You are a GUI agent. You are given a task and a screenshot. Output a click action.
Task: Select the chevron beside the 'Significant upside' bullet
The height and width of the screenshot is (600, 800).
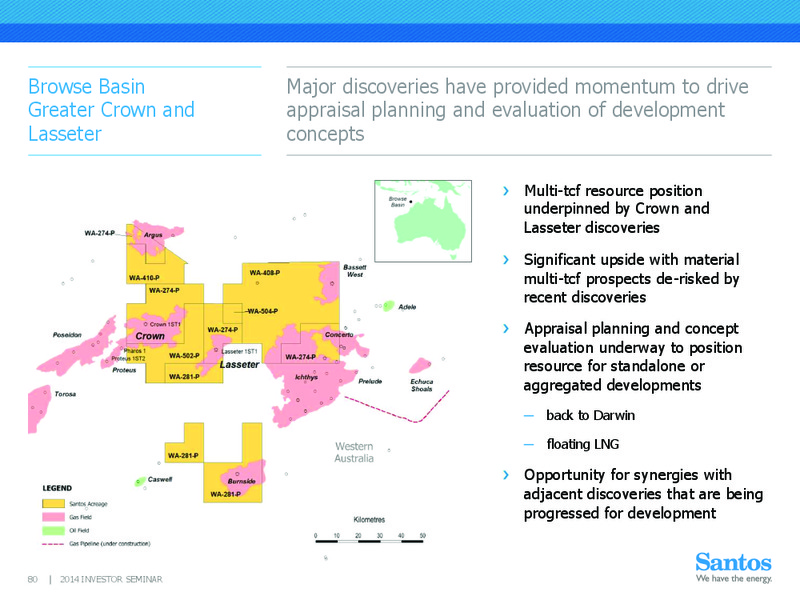click(x=506, y=260)
